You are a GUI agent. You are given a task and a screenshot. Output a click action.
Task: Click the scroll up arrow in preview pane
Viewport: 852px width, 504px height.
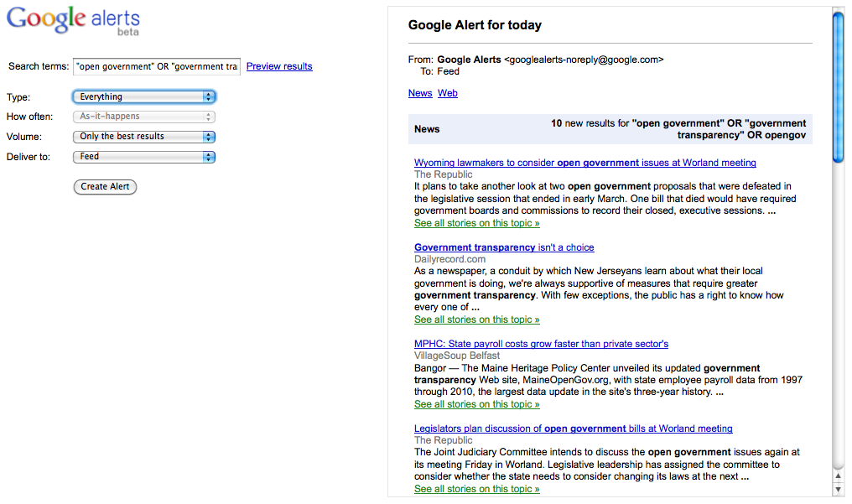pyautogui.click(x=838, y=476)
